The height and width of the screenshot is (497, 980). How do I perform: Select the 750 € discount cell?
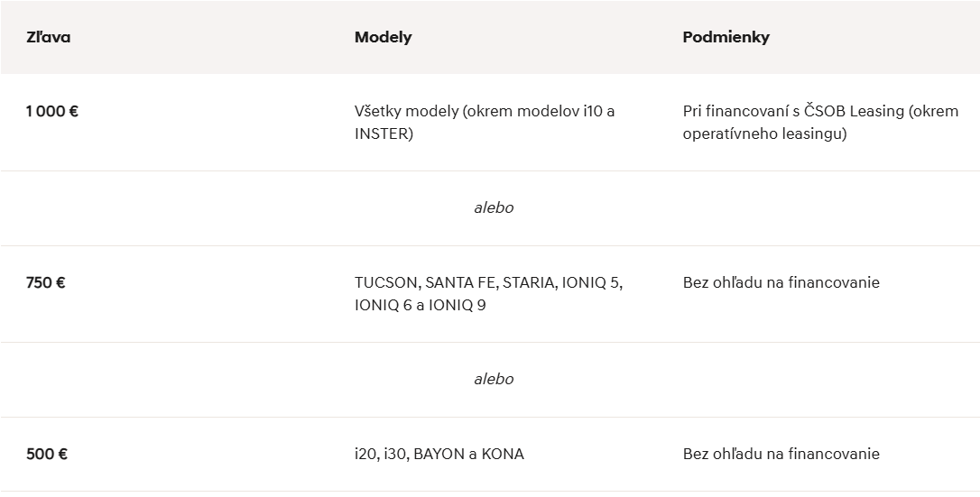(x=46, y=282)
